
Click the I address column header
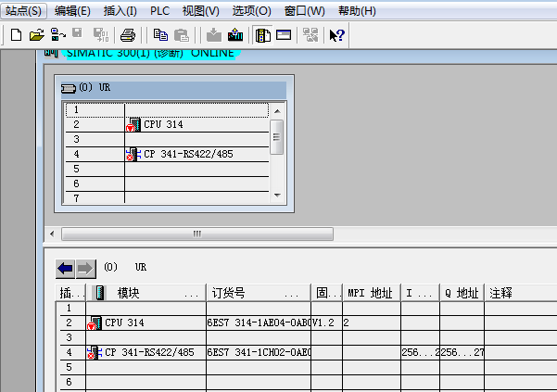pos(420,293)
